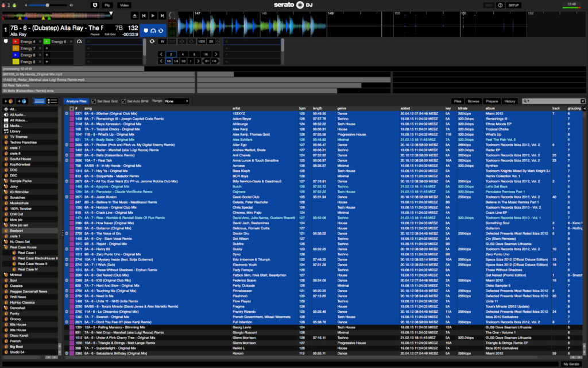Image resolution: width=588 pixels, height=368 pixels.
Task: Add a cue point next to Energy 7
Action: point(47,48)
